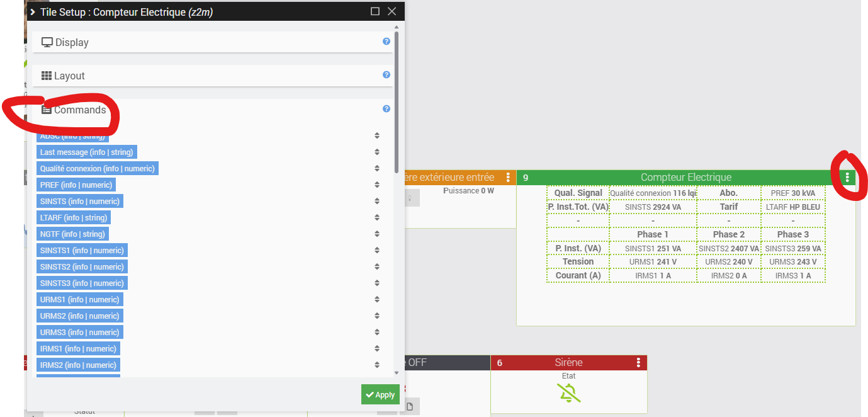Select the LTARF (info | string) command
868x417 pixels.
tap(74, 218)
